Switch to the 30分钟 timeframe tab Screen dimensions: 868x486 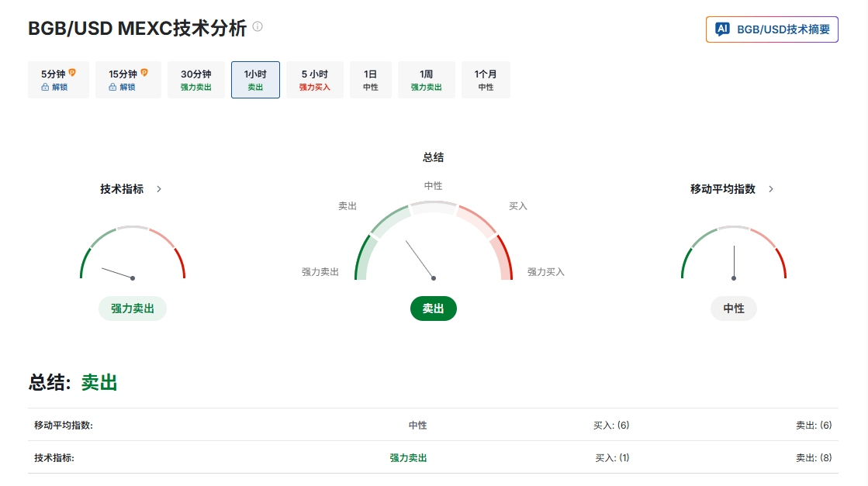(196, 80)
